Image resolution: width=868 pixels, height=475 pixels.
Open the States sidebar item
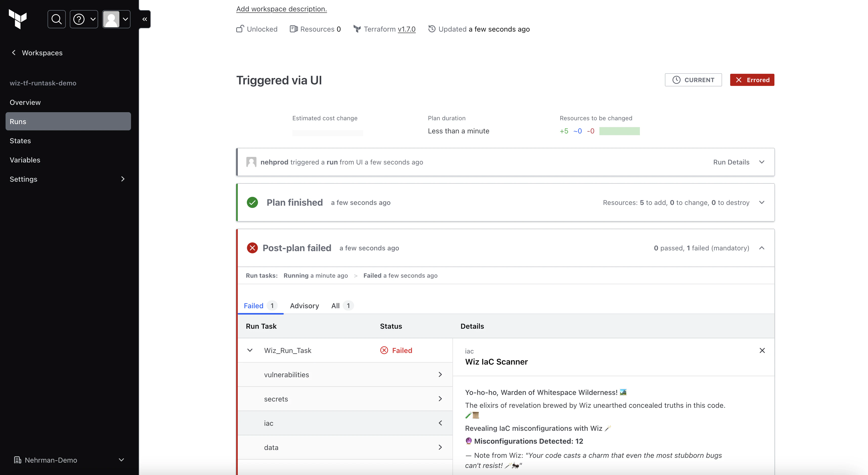tap(20, 141)
